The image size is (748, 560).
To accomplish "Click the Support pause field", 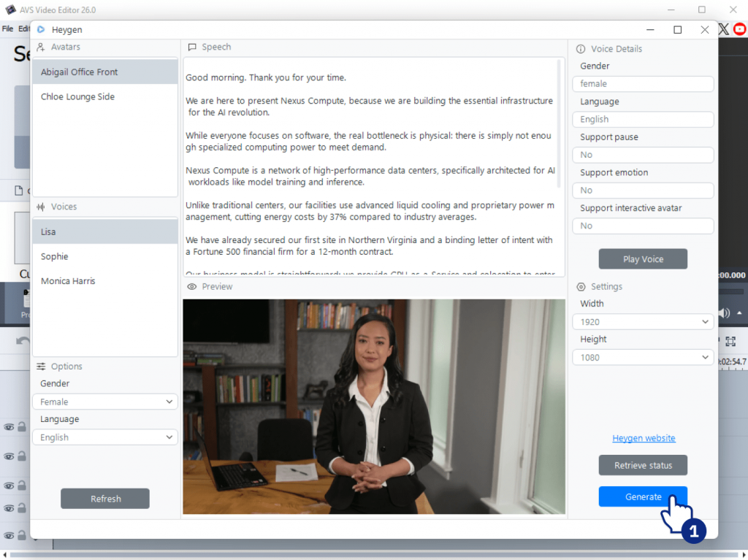I will (x=643, y=155).
